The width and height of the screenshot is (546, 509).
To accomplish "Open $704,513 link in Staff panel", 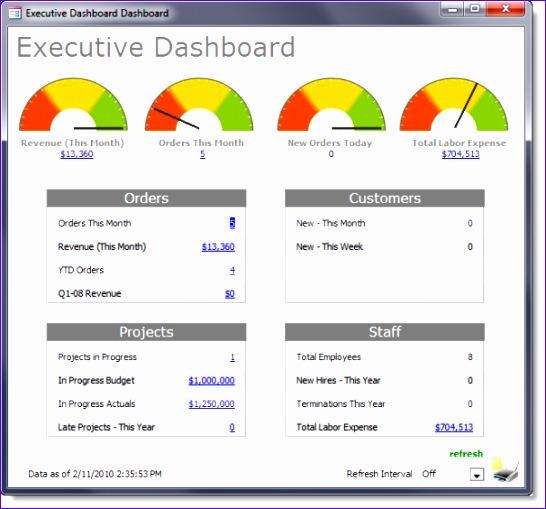I will [x=454, y=427].
